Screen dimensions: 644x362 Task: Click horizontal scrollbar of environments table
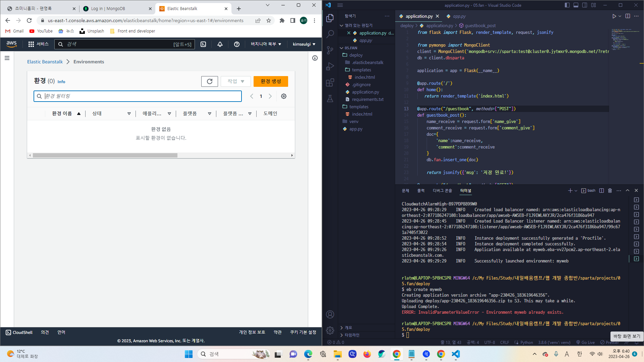(x=105, y=156)
